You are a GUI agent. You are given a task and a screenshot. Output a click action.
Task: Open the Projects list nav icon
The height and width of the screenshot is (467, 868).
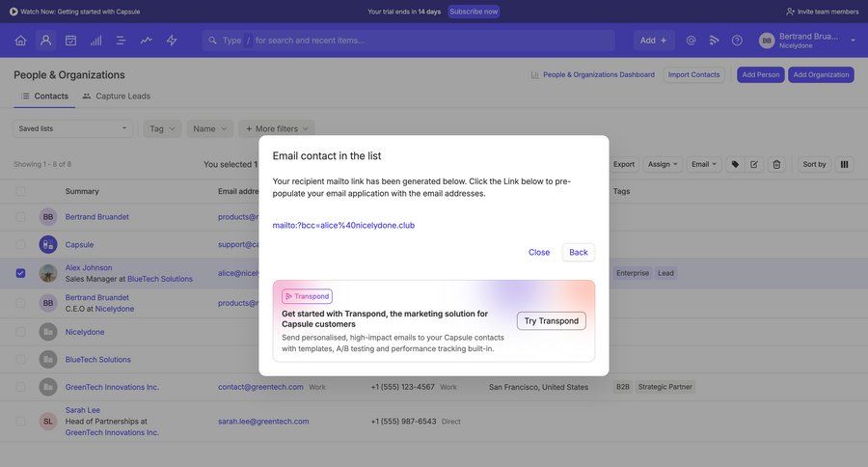tap(122, 41)
